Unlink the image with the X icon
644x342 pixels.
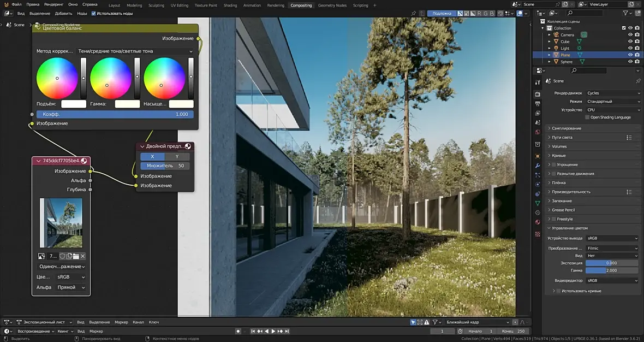click(x=83, y=256)
